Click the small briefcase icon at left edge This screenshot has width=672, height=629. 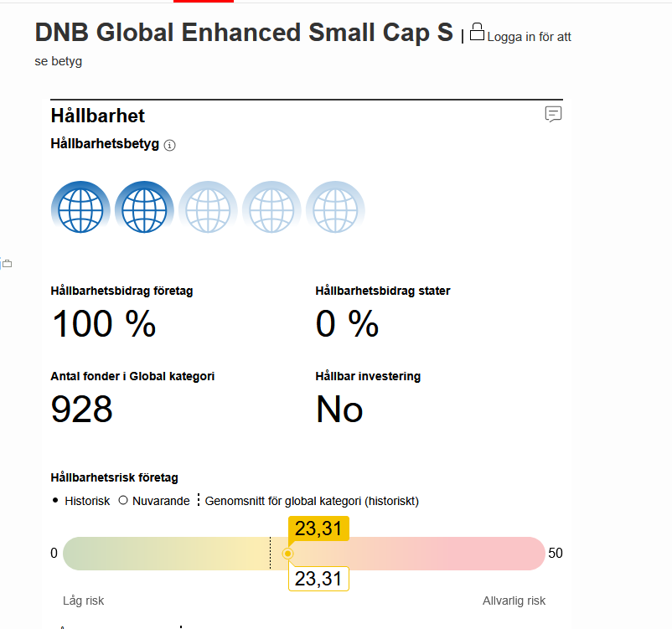click(8, 264)
